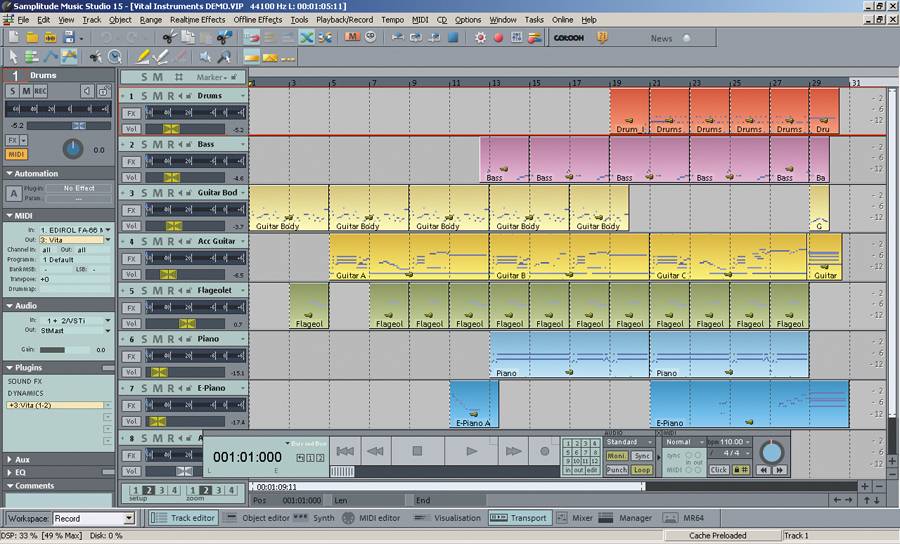This screenshot has width=900, height=544.
Task: Click the scissors Cut icon in toolbar
Action: pos(168,38)
